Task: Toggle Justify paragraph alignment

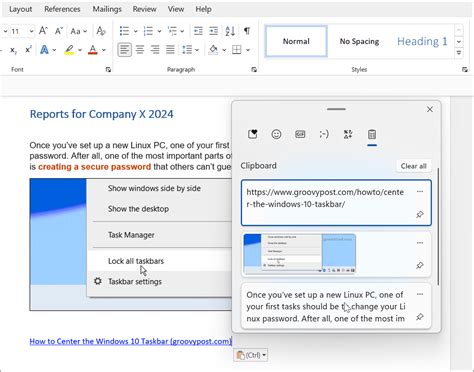Action: click(x=170, y=50)
